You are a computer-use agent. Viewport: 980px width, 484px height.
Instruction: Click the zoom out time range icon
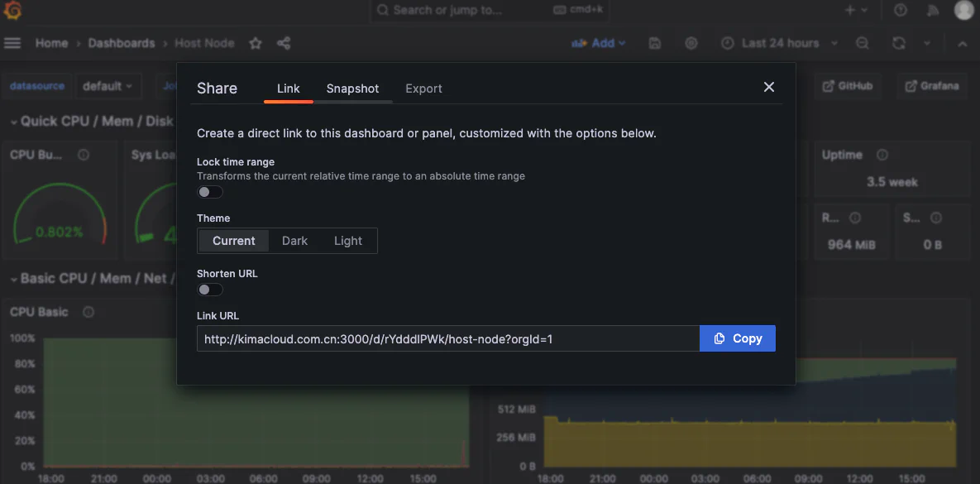[863, 43]
